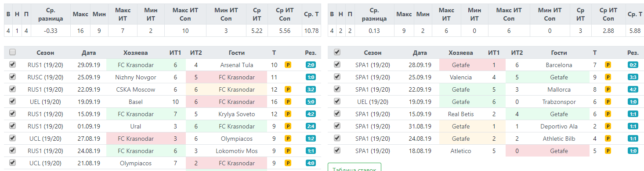The height and width of the screenshot is (171, 644).
Task: Open 5:0 result badge for Basel match
Action: click(311, 102)
